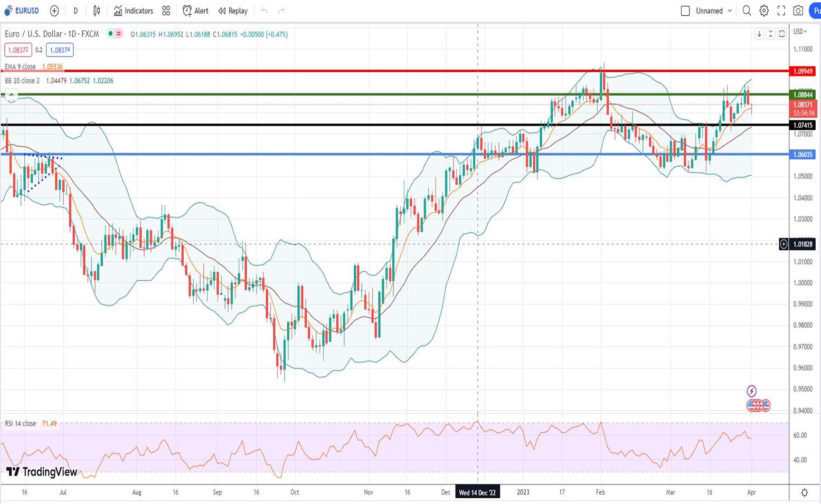Click the US flag economic event marker
The width and height of the screenshot is (821, 504).
[765, 405]
